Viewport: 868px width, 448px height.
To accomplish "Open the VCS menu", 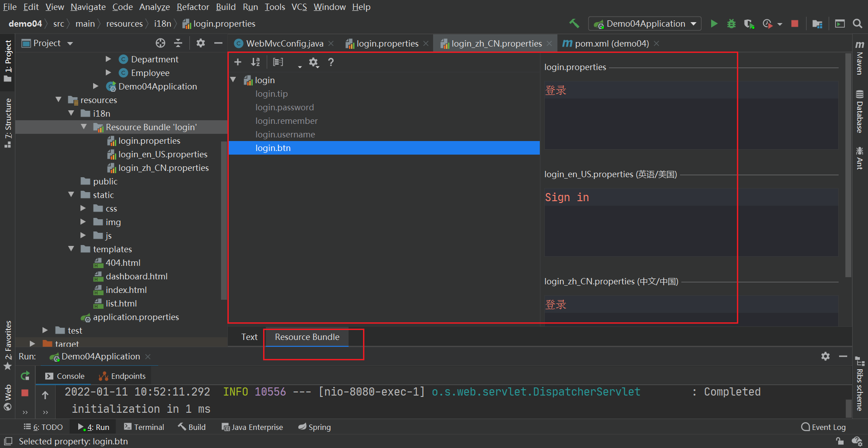I will click(299, 7).
